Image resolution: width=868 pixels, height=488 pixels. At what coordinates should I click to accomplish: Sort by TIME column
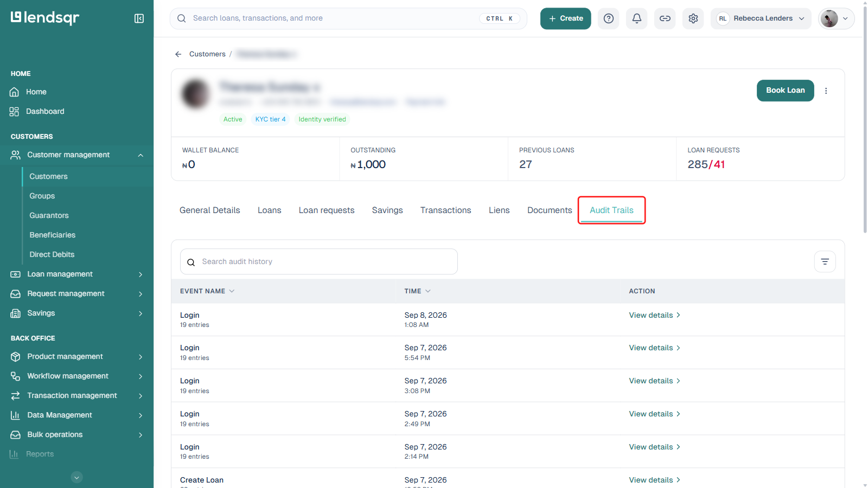pyautogui.click(x=417, y=291)
